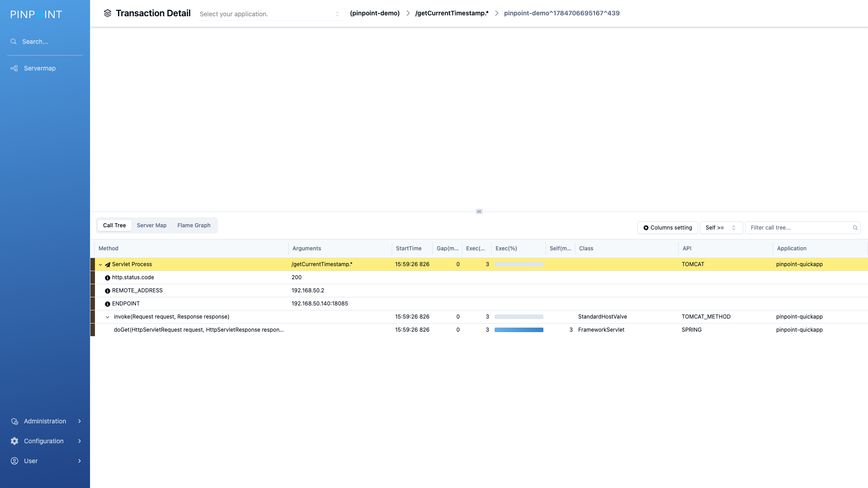Click the 192.168.50.2 argument value
This screenshot has width=868, height=488.
(x=308, y=291)
